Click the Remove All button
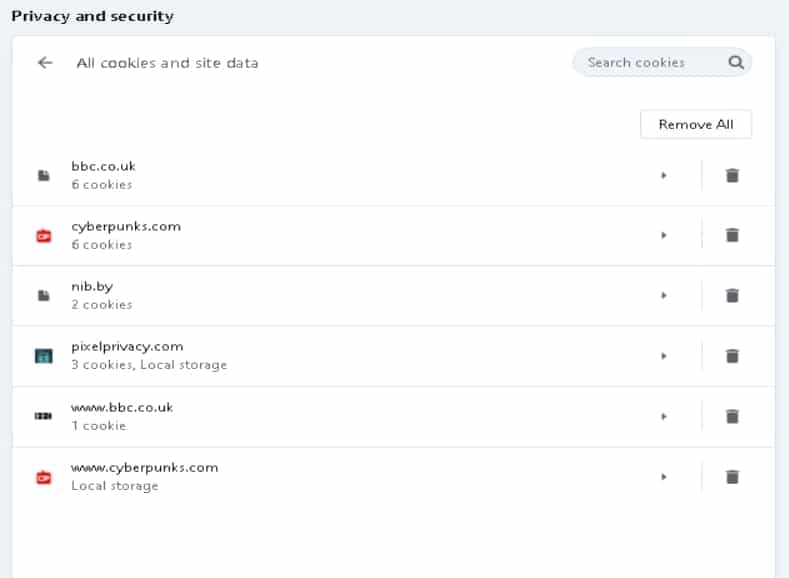The width and height of the screenshot is (789, 578). [x=696, y=124]
